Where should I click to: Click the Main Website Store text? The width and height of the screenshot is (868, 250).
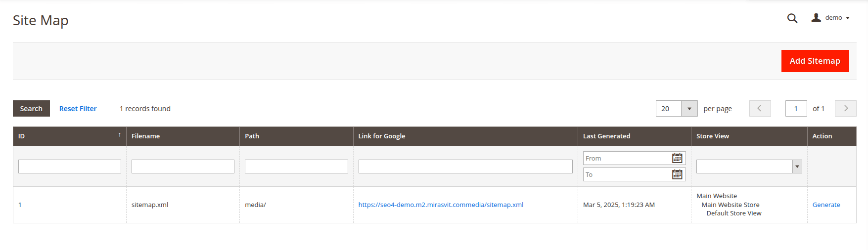pyautogui.click(x=731, y=205)
